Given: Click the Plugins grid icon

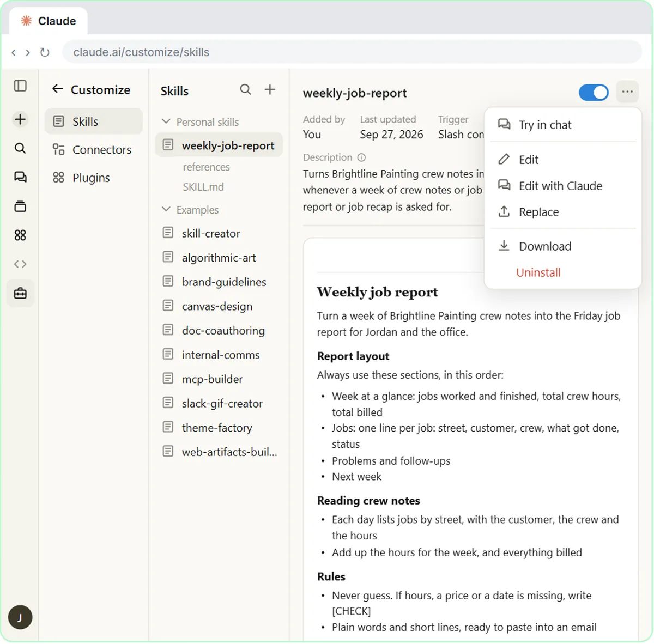Looking at the screenshot, I should (59, 178).
